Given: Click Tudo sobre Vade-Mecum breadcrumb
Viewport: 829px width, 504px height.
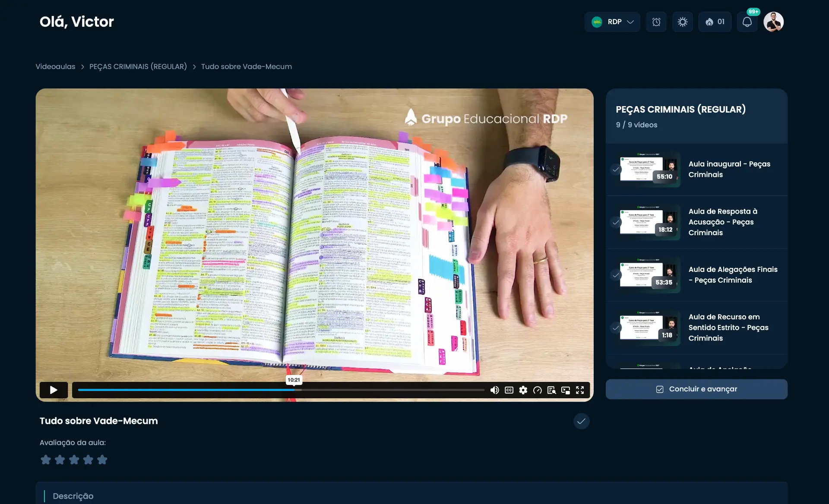Looking at the screenshot, I should [x=247, y=66].
